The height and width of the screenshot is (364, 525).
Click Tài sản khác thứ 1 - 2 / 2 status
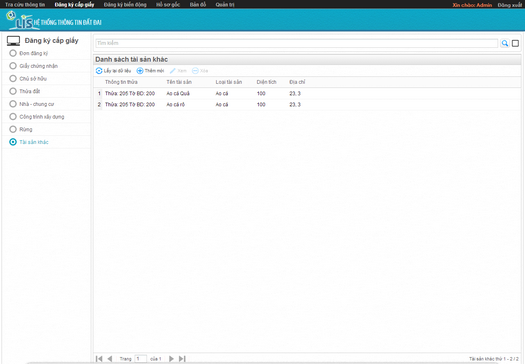click(x=494, y=359)
